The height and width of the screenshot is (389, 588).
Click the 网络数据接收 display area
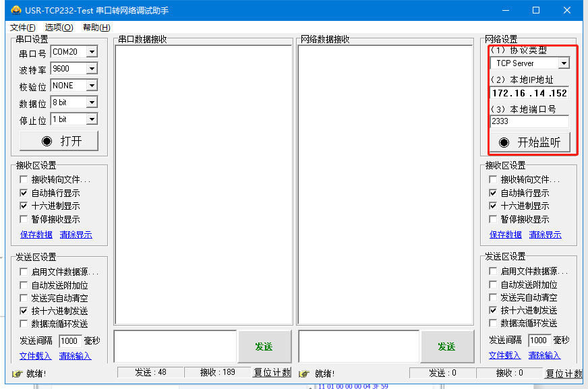(x=386, y=185)
